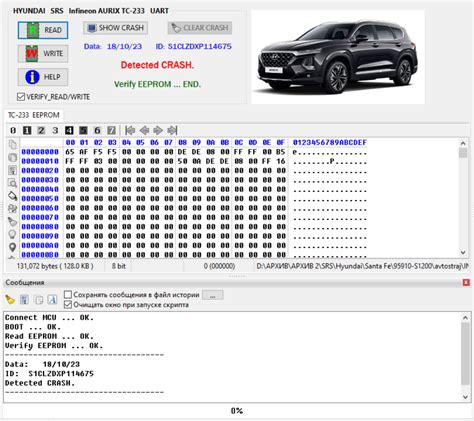Click the magnifier search icon in hex sidebar
This screenshot has width=474, height=421.
[x=12, y=183]
